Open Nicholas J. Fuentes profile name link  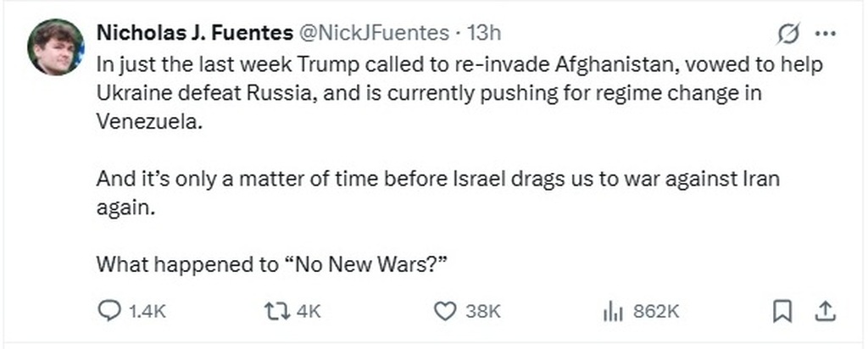tap(193, 33)
